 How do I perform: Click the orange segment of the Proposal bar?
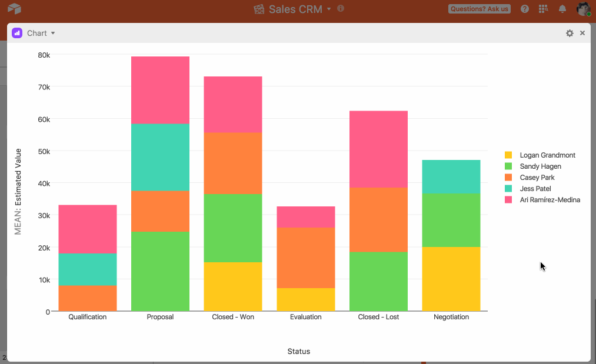point(160,211)
